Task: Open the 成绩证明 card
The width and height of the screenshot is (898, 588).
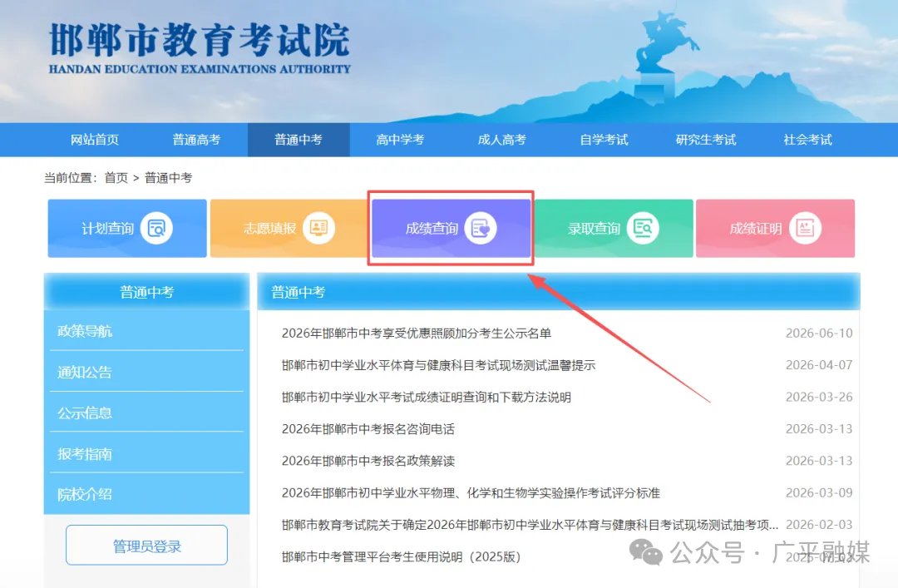Action: click(776, 228)
